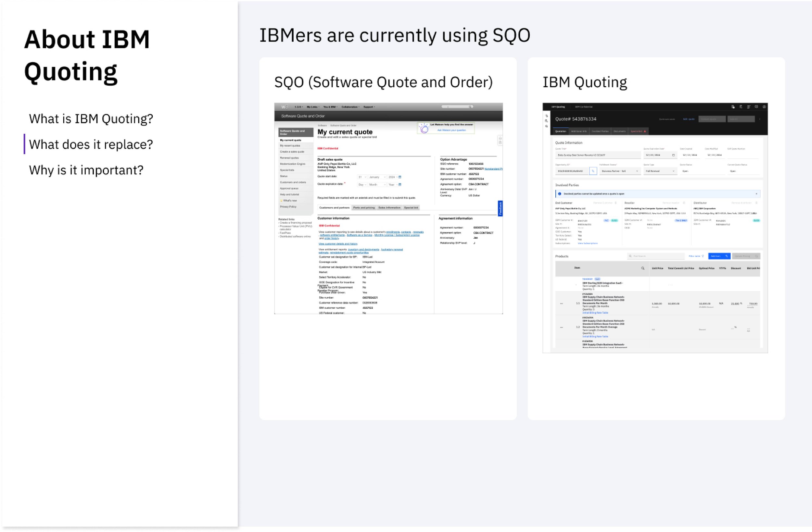Viewport: 812px width, 532px height.
Task: Open the You & IBM menu in SQO
Action: coord(330,107)
